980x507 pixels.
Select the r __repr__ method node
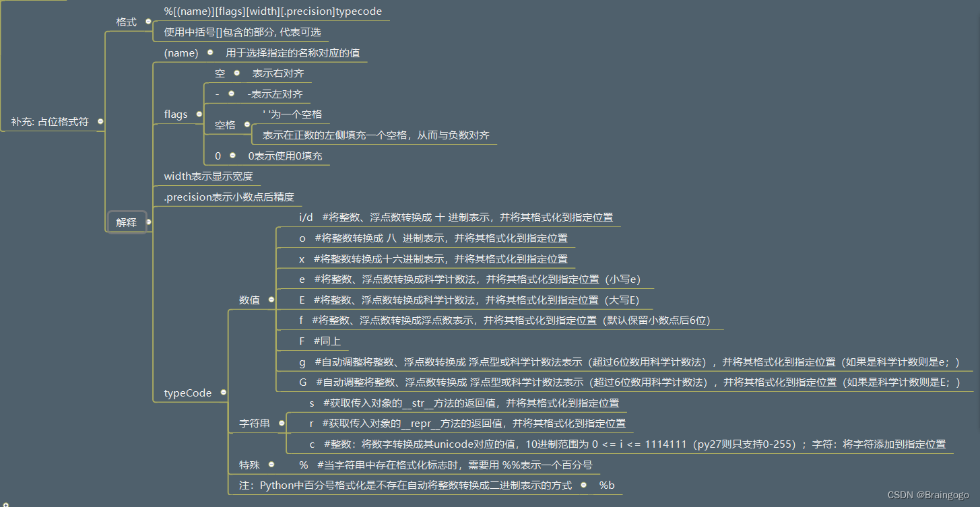(467, 424)
